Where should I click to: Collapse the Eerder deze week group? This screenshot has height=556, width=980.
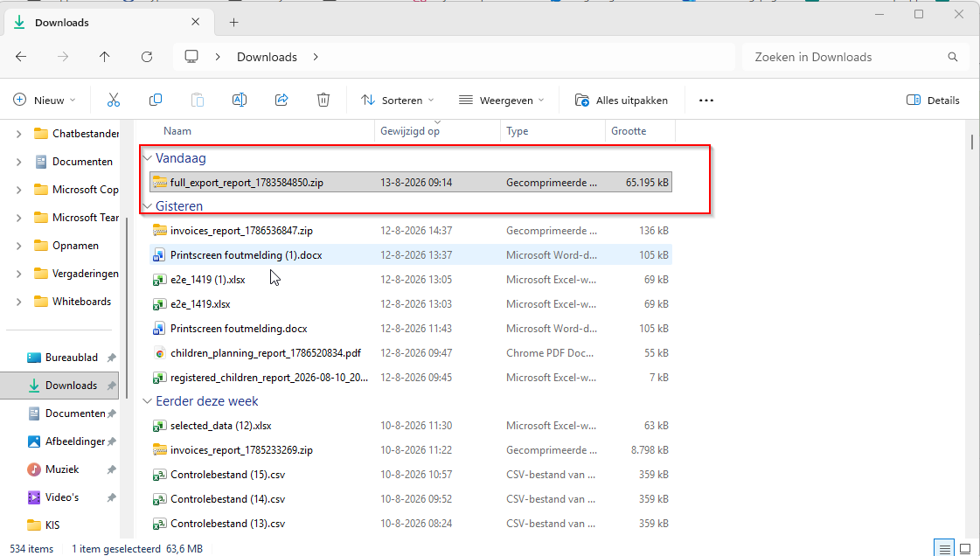pos(148,401)
